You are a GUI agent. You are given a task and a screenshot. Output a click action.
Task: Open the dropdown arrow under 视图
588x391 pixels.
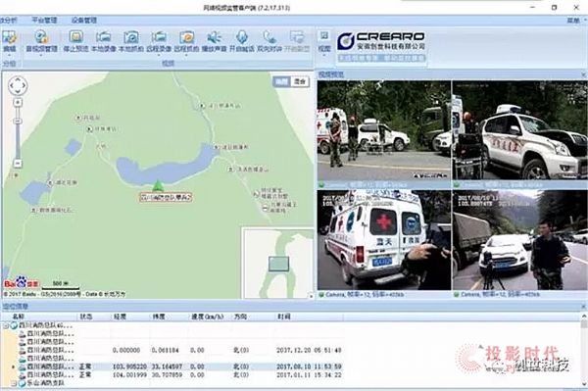pyautogui.click(x=324, y=55)
